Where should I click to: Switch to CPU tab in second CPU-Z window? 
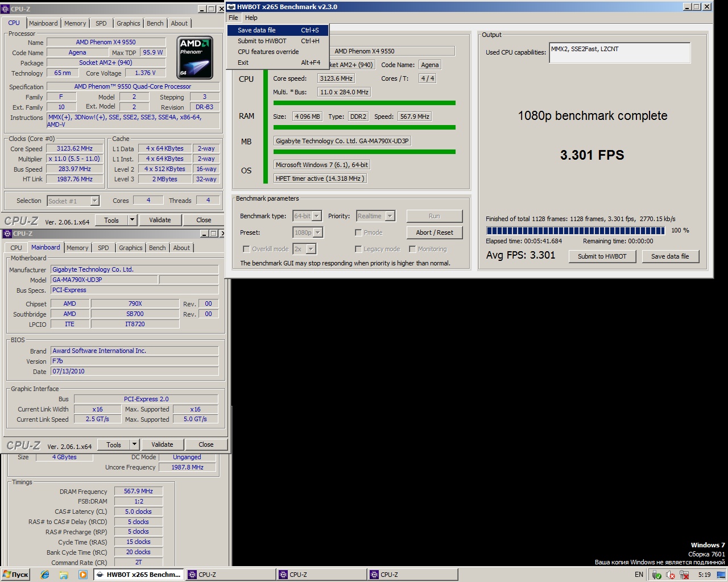16,248
